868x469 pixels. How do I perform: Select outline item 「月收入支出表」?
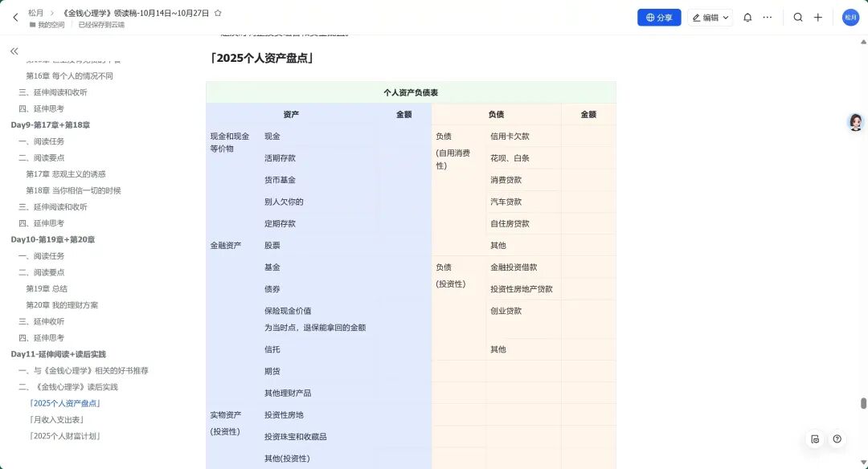[x=56, y=420]
